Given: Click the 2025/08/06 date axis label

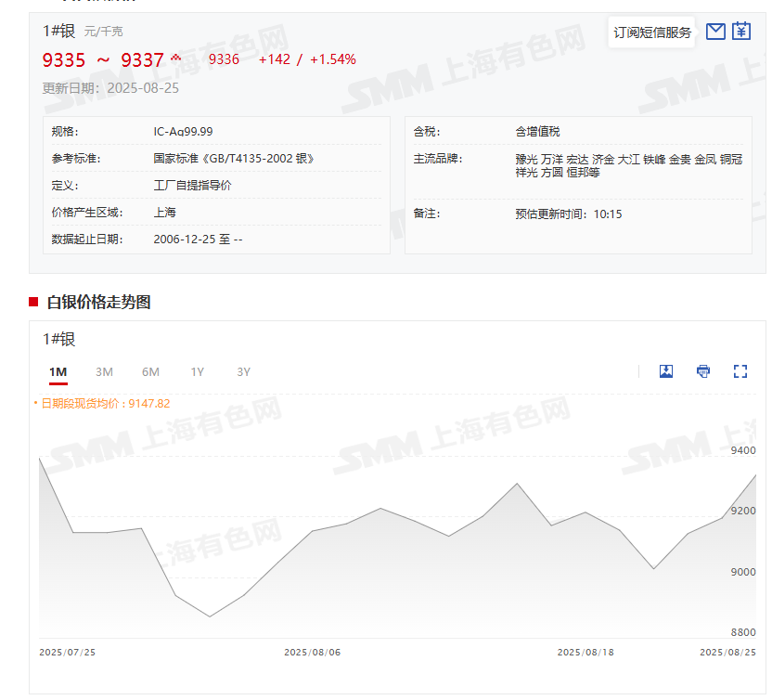Looking at the screenshot, I should 312,653.
